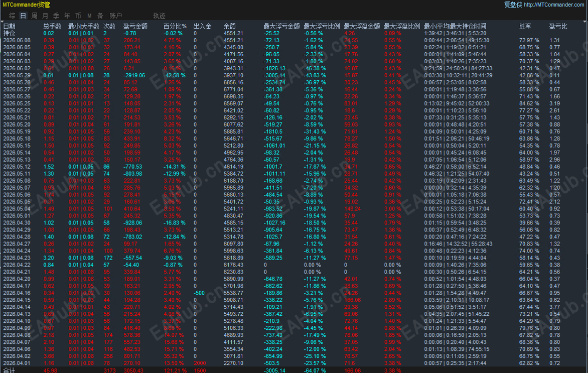This screenshot has height=373, width=588.
Task: Click the -2919.06 loss amount cell
Action: tap(134, 75)
